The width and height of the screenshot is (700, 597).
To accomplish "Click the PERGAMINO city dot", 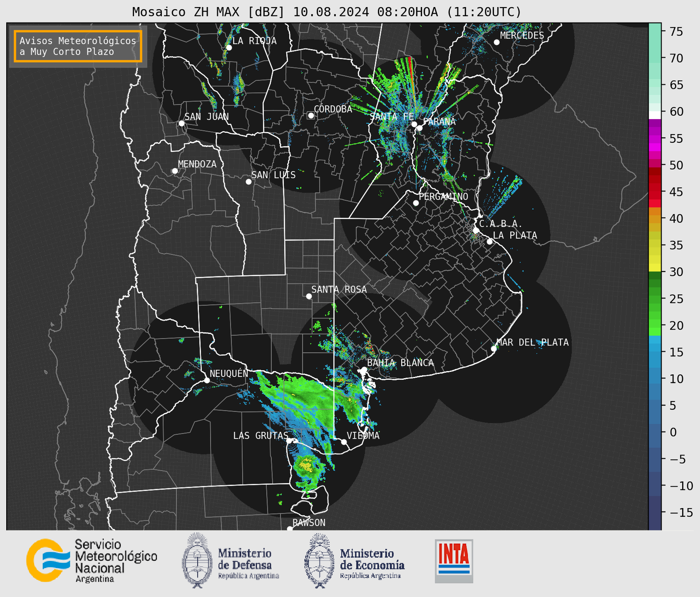I will coord(416,203).
